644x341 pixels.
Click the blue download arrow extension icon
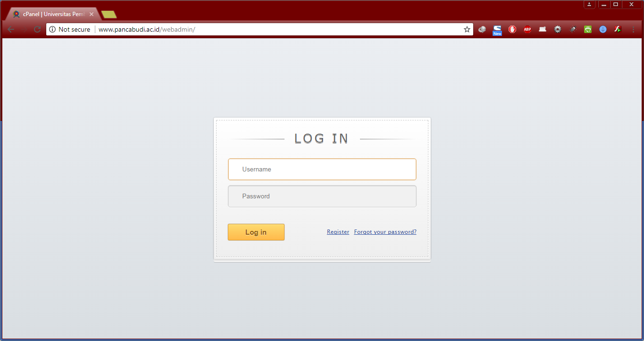pyautogui.click(x=603, y=29)
